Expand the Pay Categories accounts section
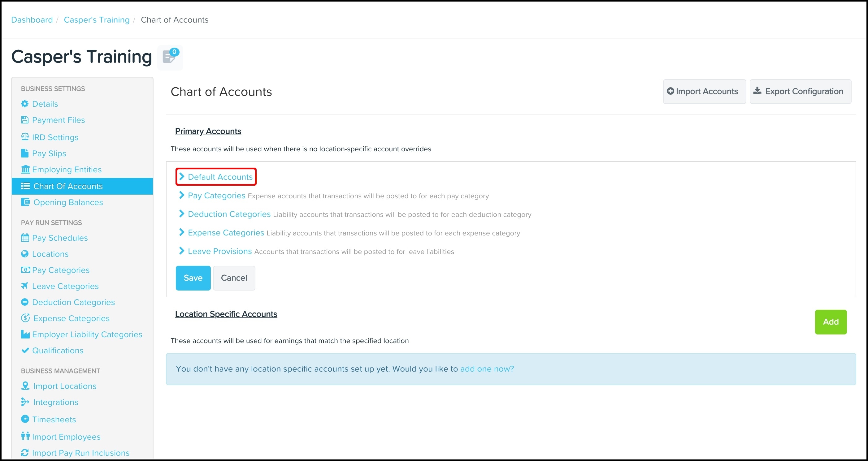The image size is (868, 461). point(216,196)
